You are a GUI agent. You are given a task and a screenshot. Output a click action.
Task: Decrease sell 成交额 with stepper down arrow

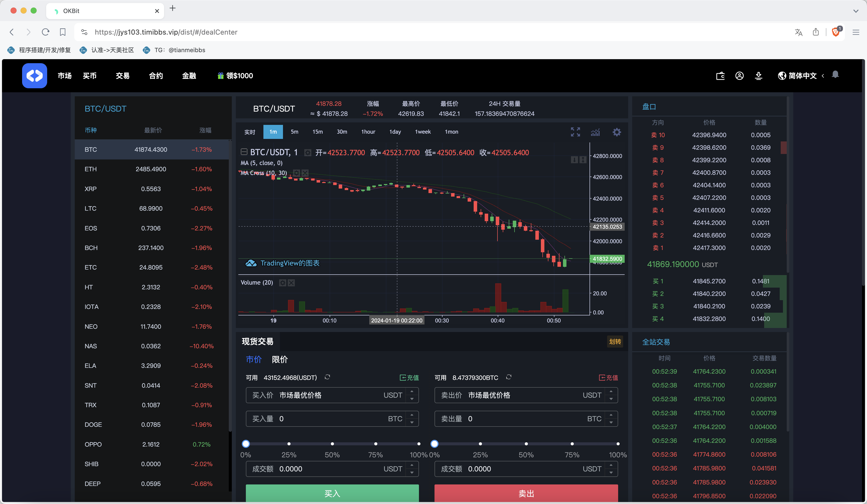click(611, 473)
